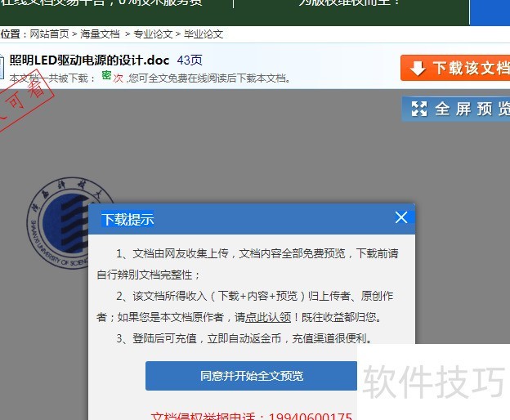Click rule 3 text about 登陆后可充值
Image resolution: width=510 pixels, height=420 pixels.
(244, 338)
